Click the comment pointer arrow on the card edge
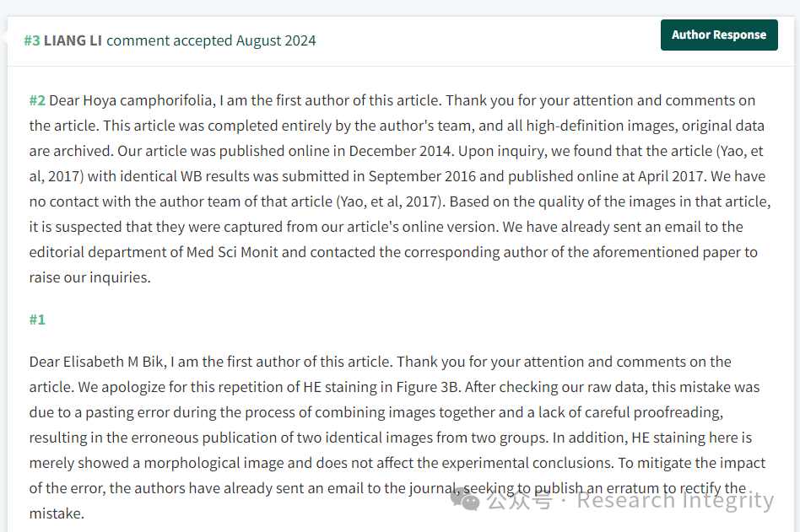 click(x=4, y=37)
